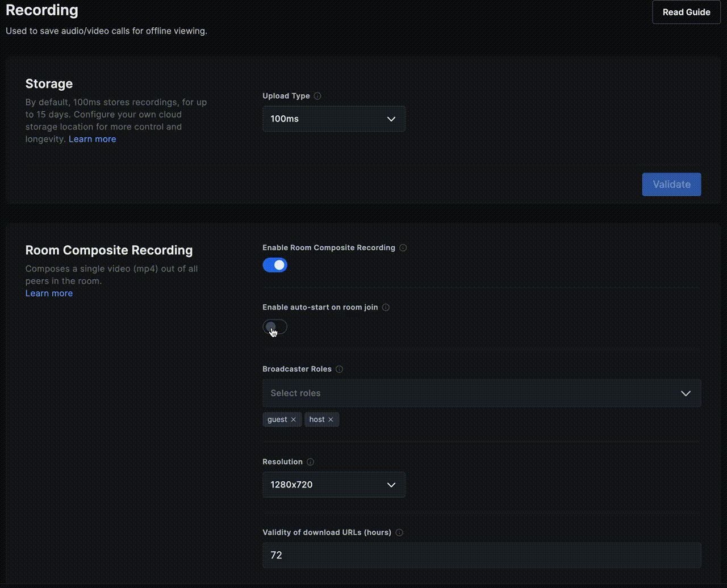
Task: Click the info icon beside Enable Room Composite Recording
Action: tap(403, 247)
